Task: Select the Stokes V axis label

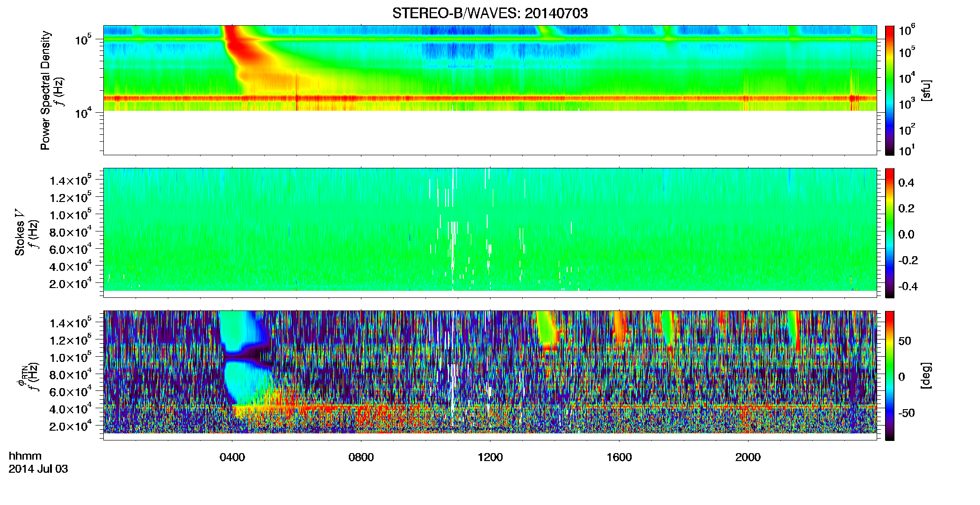Action: 20,232
